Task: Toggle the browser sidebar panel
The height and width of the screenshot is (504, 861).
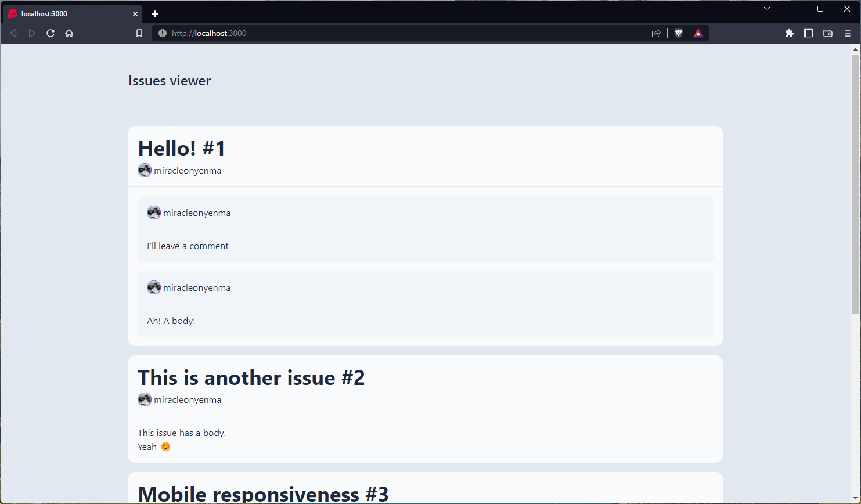Action: [x=808, y=33]
